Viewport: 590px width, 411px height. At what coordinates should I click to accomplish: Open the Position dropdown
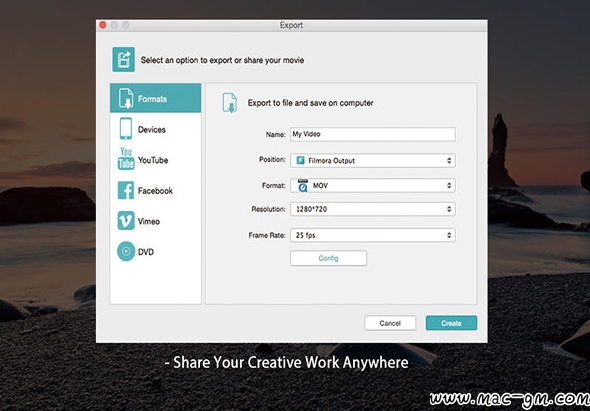pyautogui.click(x=373, y=160)
